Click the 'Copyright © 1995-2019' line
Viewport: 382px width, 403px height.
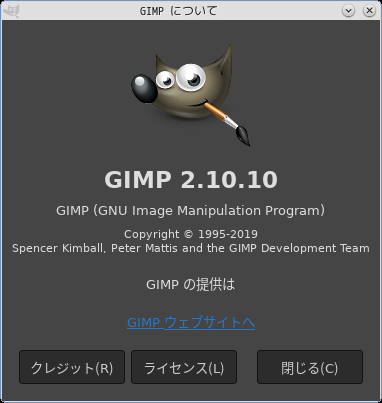pos(191,234)
